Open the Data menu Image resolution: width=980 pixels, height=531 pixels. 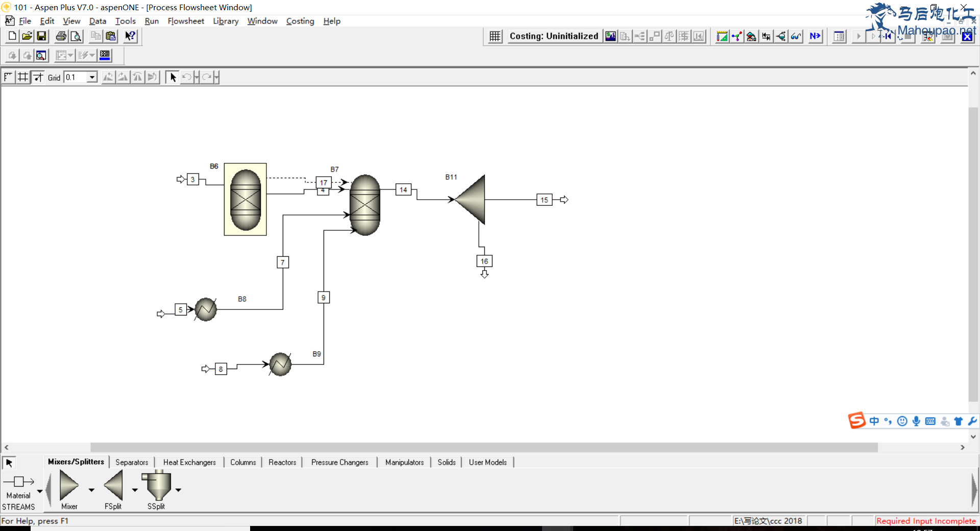(97, 21)
